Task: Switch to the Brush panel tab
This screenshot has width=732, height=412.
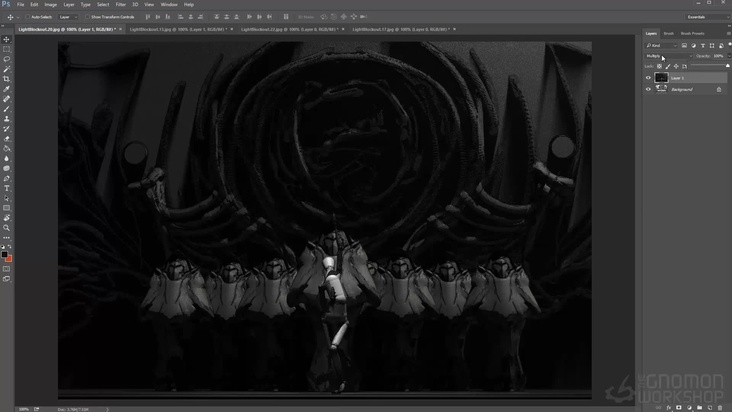Action: 669,34
